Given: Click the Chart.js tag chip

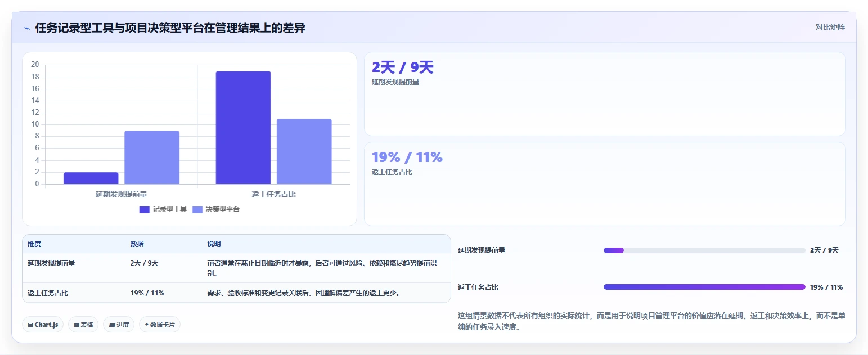Looking at the screenshot, I should tap(43, 325).
